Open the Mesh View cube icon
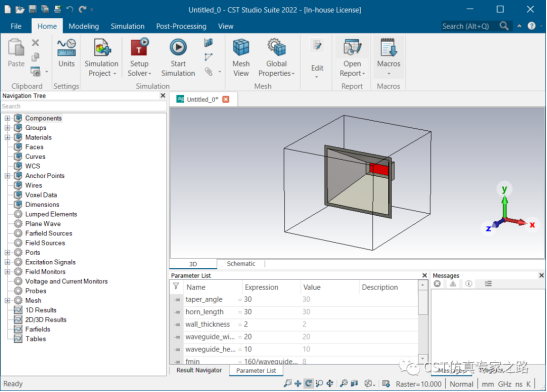Screen dimensions: 547x392 click(241, 47)
